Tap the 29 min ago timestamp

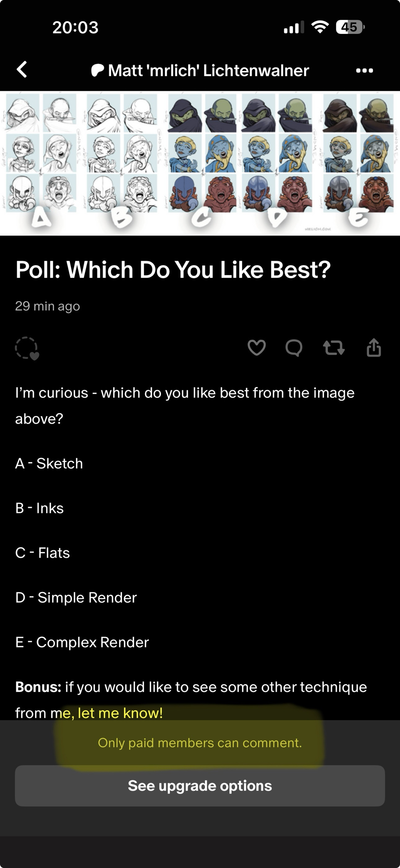click(48, 306)
